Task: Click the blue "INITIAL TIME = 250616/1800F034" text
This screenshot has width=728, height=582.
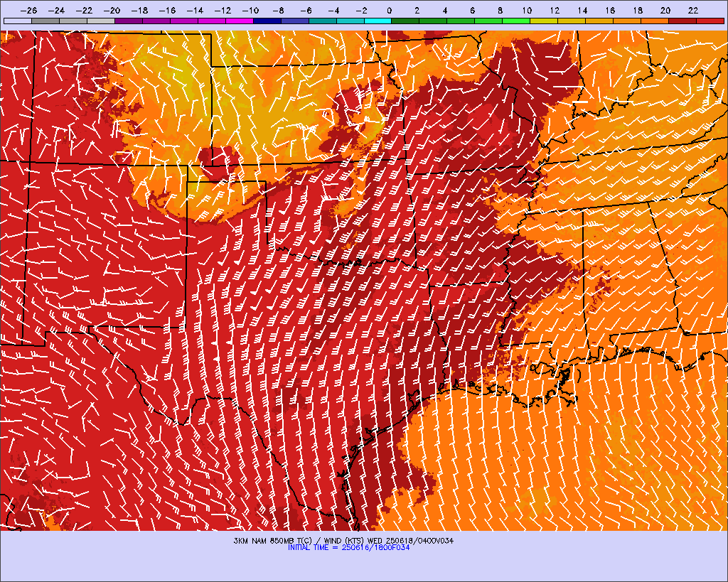Action: tap(348, 548)
